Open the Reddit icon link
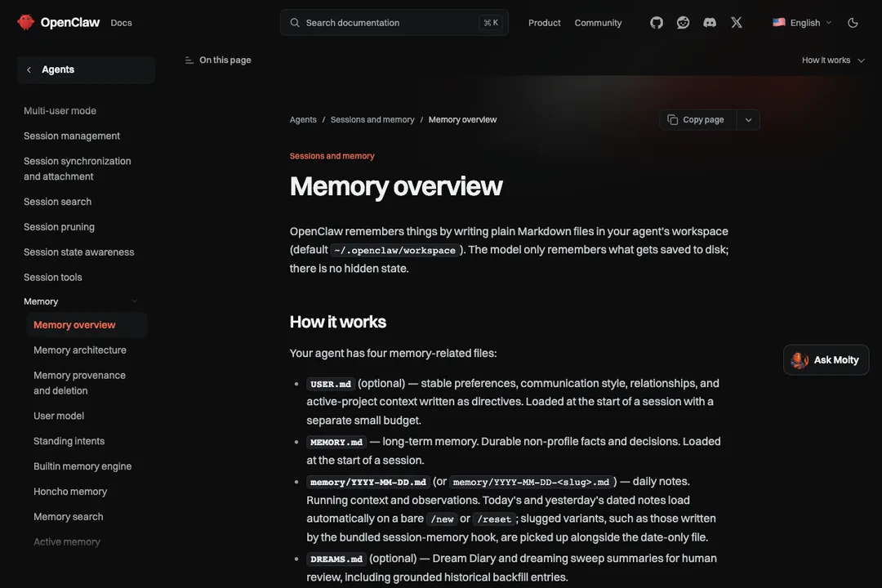Image resolution: width=882 pixels, height=588 pixels. coord(683,23)
